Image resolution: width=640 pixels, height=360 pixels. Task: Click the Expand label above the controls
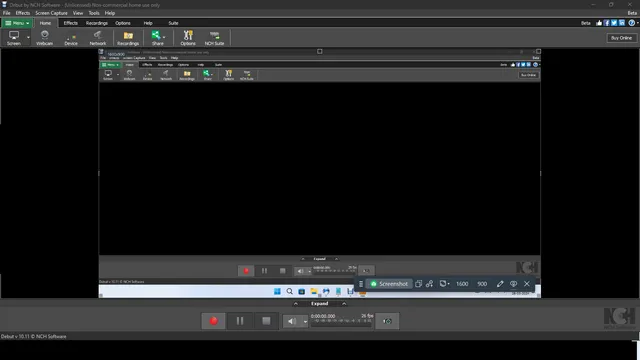pyautogui.click(x=320, y=304)
